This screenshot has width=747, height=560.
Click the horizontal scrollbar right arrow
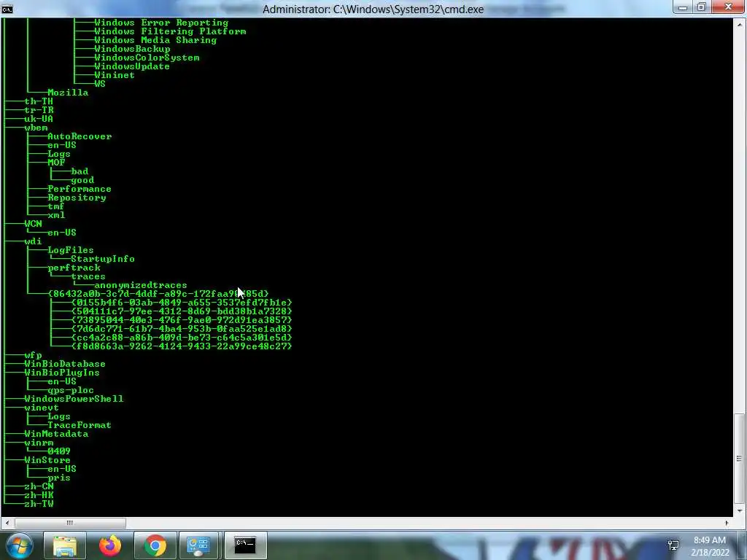pos(727,523)
